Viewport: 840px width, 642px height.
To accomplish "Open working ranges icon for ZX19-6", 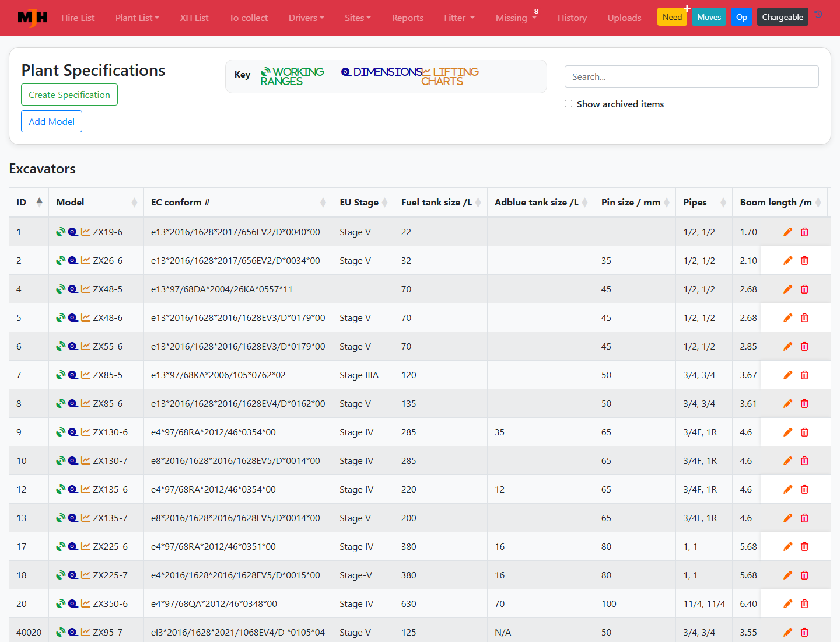I will pyautogui.click(x=60, y=232).
